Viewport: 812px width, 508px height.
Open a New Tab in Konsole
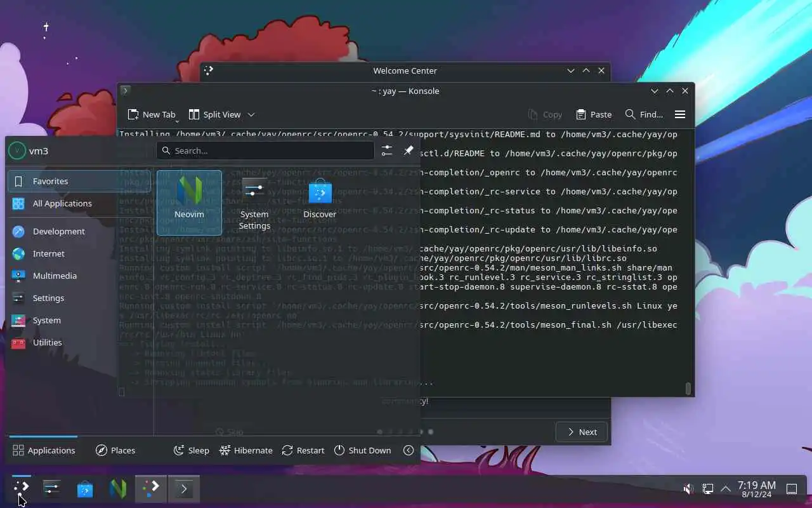click(x=151, y=114)
